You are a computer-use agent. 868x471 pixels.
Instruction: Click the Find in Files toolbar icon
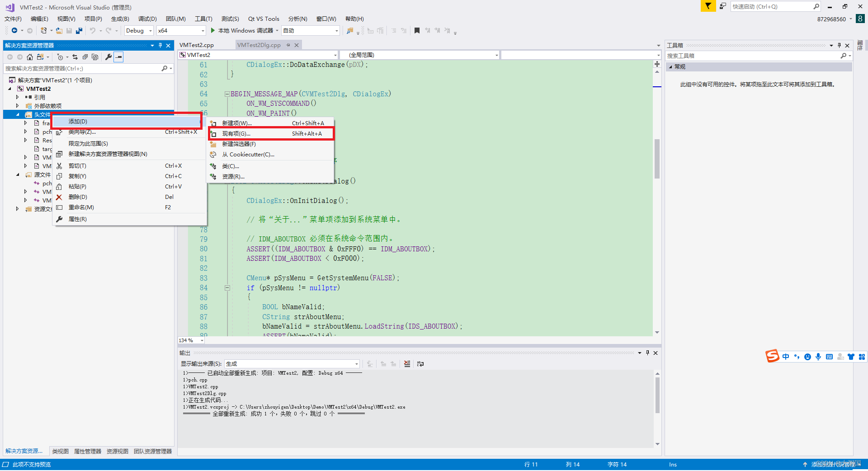[350, 31]
